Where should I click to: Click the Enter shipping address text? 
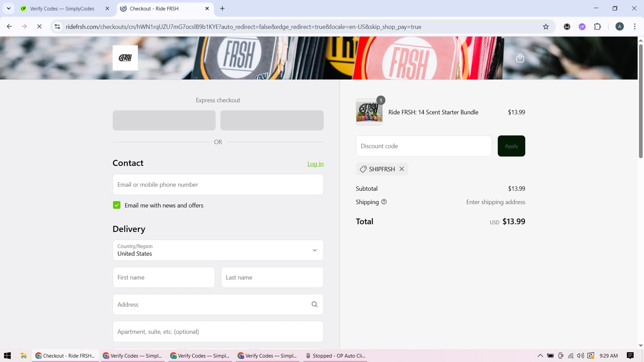coord(495,202)
